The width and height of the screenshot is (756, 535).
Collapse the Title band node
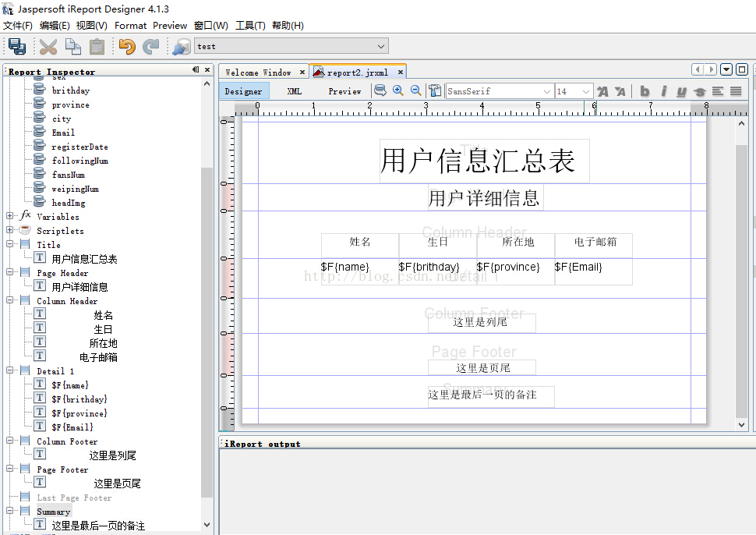tap(9, 243)
